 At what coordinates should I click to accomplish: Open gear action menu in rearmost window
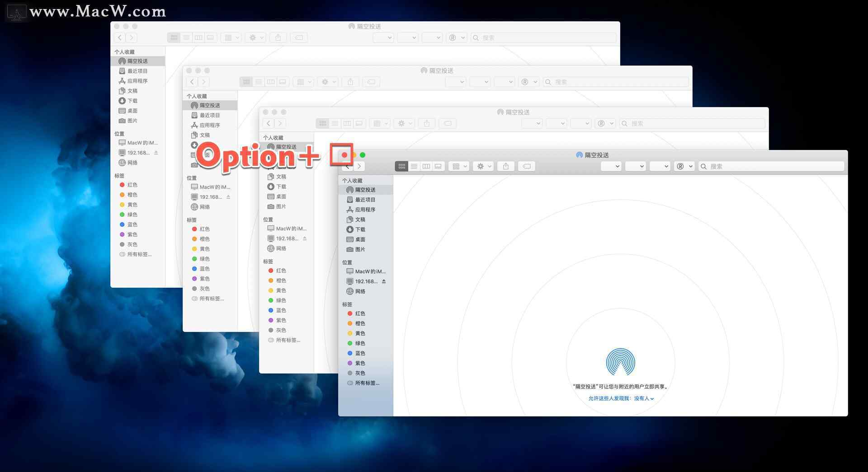pos(255,37)
